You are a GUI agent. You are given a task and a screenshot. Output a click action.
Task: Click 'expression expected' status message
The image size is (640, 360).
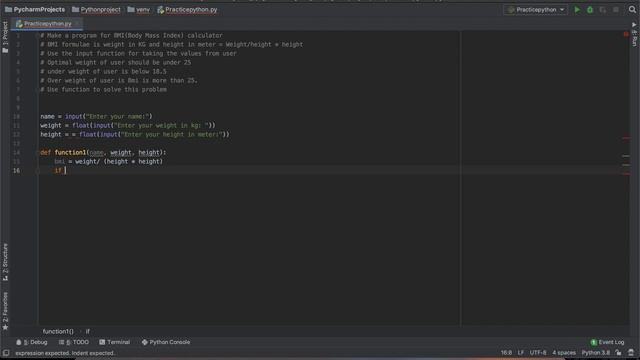click(65, 353)
